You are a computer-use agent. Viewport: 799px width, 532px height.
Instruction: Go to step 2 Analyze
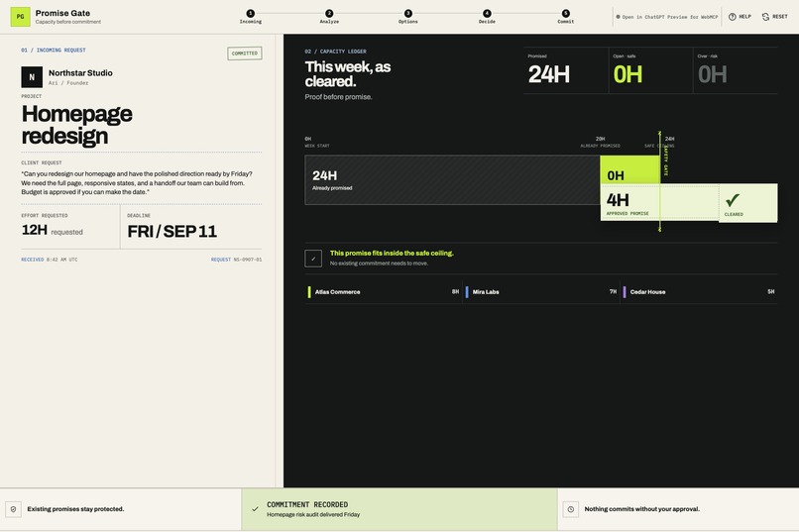329,16
